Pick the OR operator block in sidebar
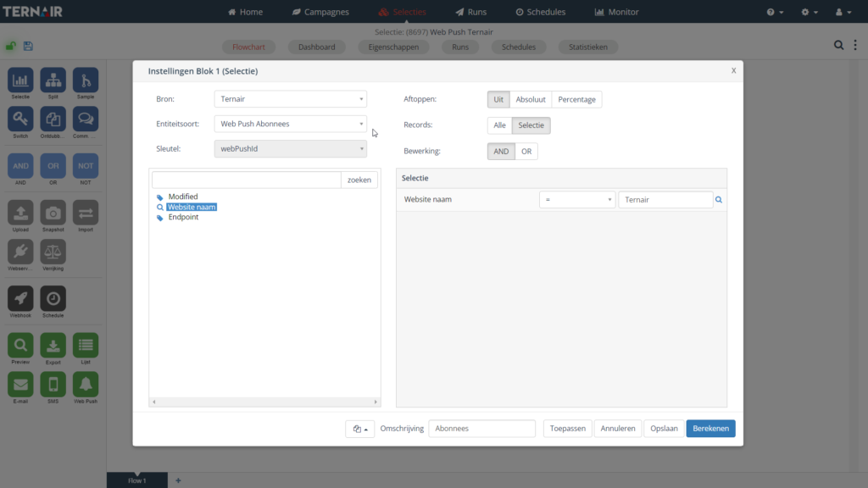868x488 pixels. point(53,166)
